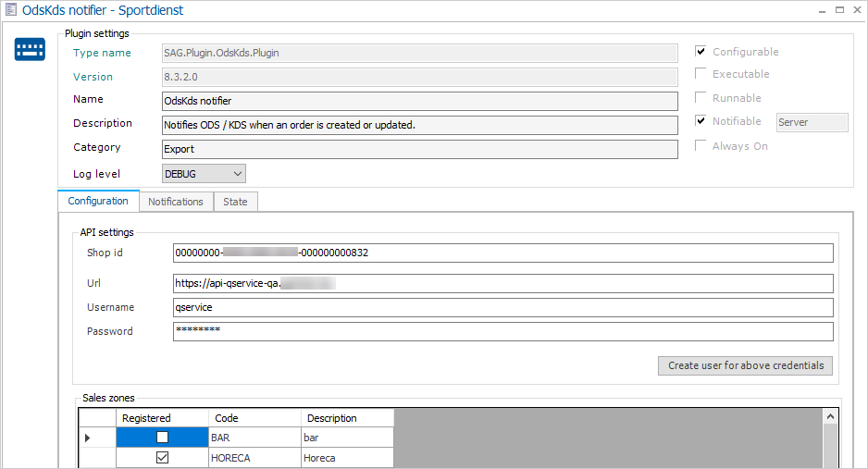Image resolution: width=868 pixels, height=469 pixels.
Task: Open the State tab
Action: [x=235, y=202]
